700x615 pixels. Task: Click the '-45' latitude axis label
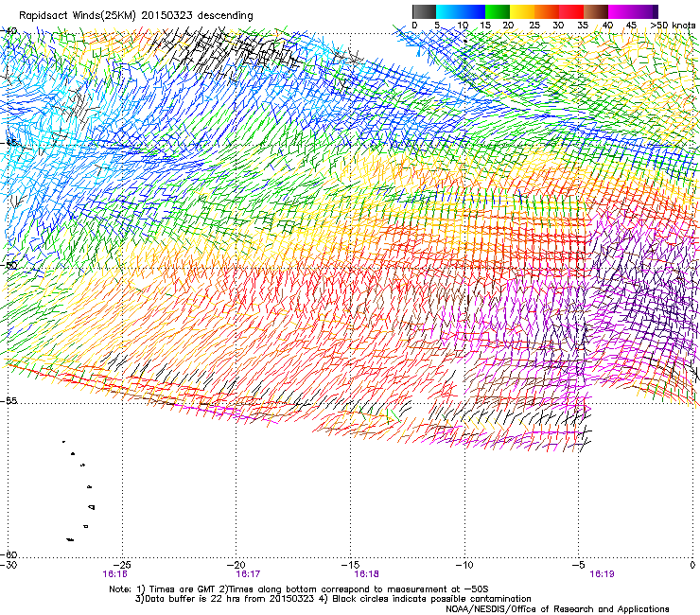coord(9,143)
